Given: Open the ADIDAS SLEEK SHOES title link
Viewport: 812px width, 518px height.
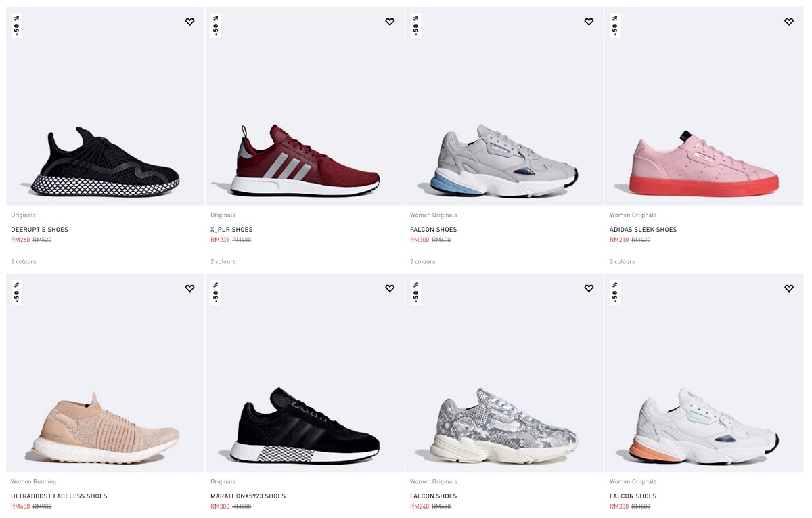Looking at the screenshot, I should point(643,230).
